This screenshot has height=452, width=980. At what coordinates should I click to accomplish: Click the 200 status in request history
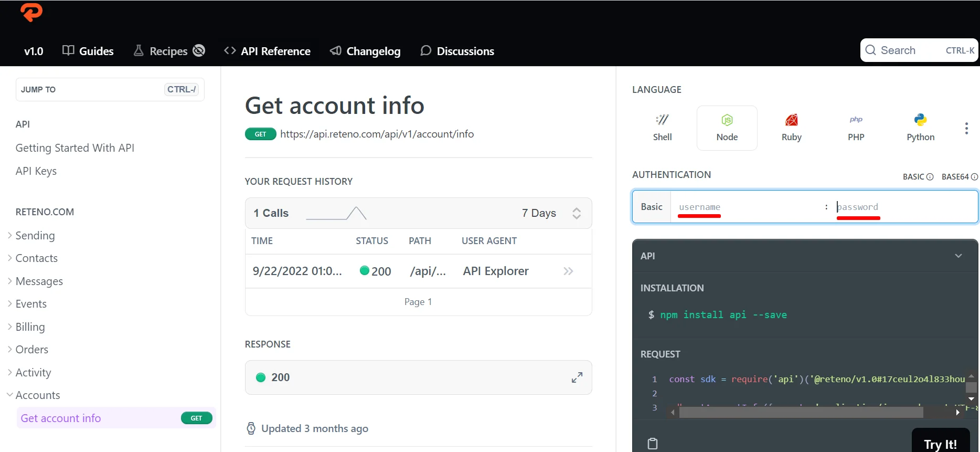coord(376,271)
